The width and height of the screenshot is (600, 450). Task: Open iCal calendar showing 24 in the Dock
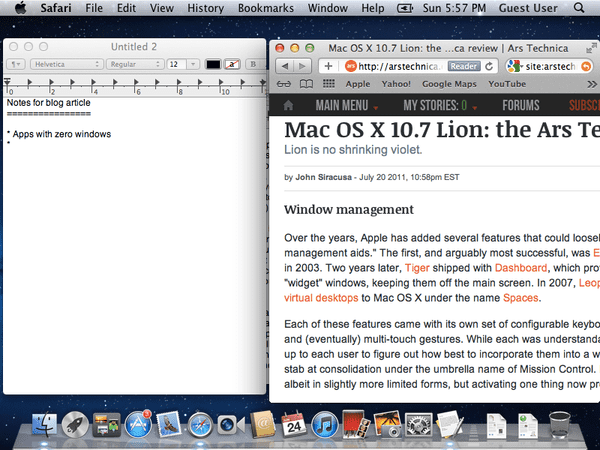point(293,424)
